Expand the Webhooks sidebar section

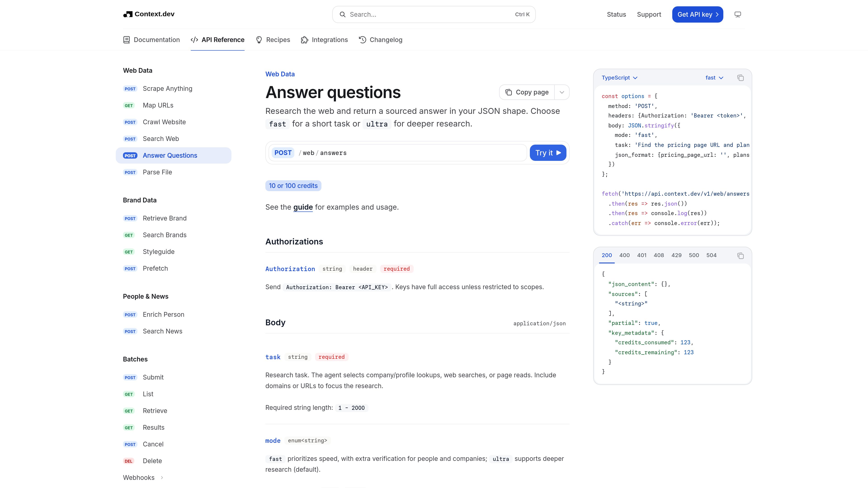point(143,478)
